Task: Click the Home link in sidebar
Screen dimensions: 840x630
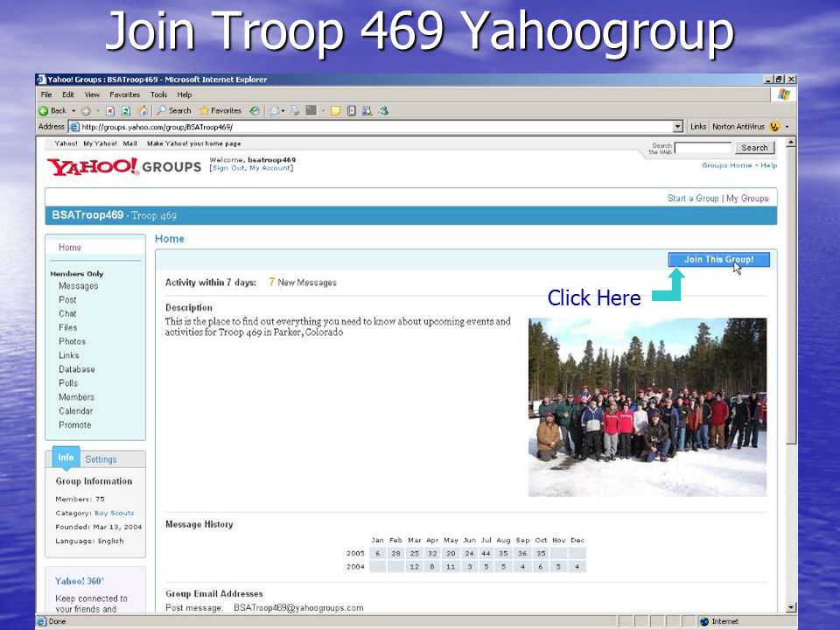Action: click(70, 247)
